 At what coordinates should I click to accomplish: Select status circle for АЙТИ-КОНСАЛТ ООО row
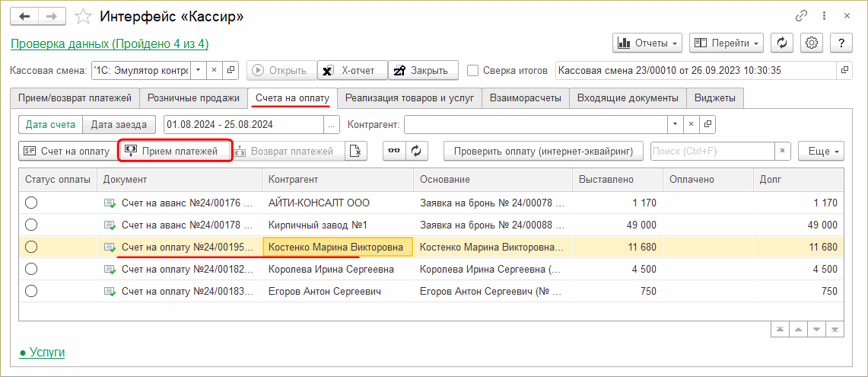click(31, 203)
